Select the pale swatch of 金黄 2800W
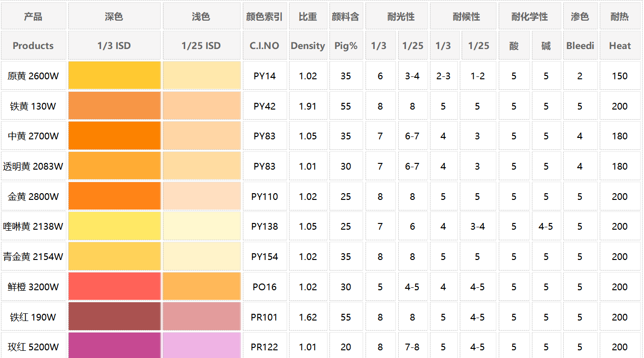The height and width of the screenshot is (358, 644). (202, 196)
